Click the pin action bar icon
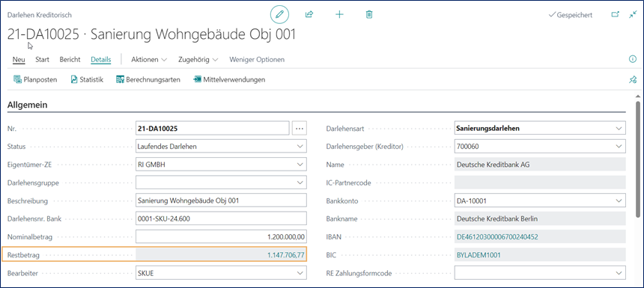Image resolution: width=644 pixels, height=288 pixels. tap(633, 79)
